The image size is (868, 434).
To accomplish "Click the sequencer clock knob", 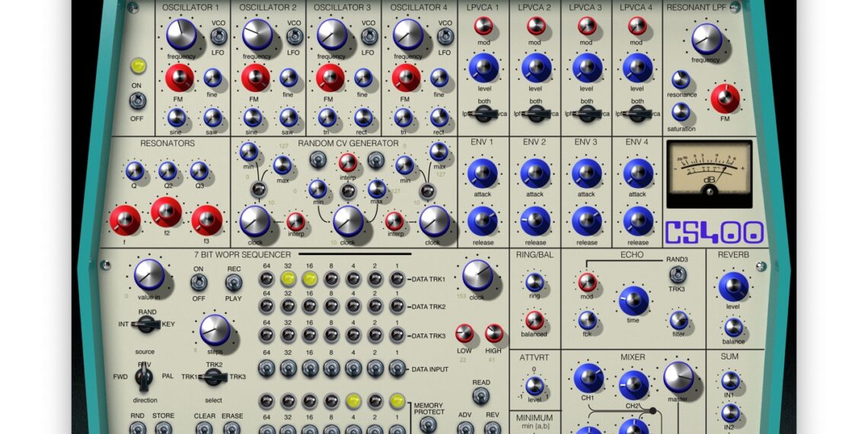I will coord(477,275).
